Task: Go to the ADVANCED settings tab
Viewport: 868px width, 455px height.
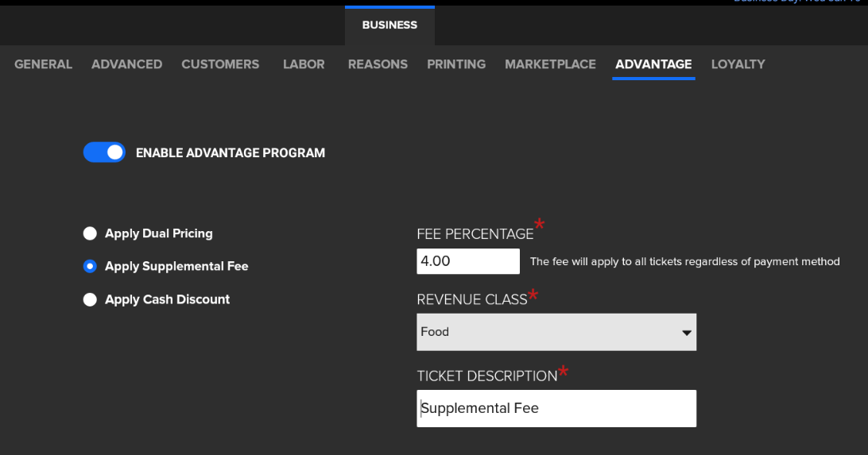Action: click(x=126, y=64)
